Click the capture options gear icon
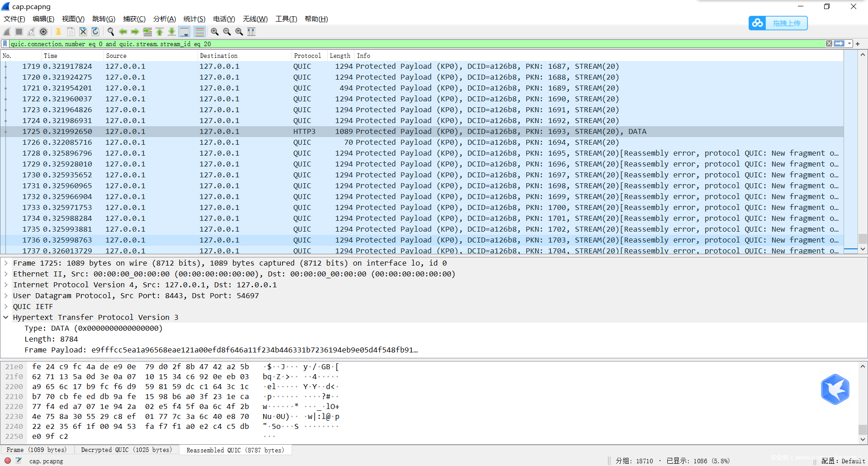The width and height of the screenshot is (868, 466). (x=43, y=32)
